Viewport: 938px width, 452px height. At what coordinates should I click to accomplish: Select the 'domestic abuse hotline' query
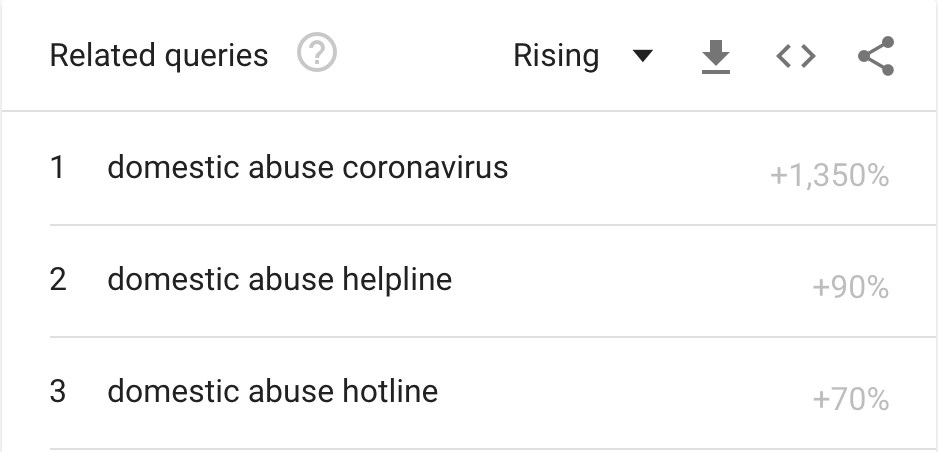pyautogui.click(x=272, y=391)
